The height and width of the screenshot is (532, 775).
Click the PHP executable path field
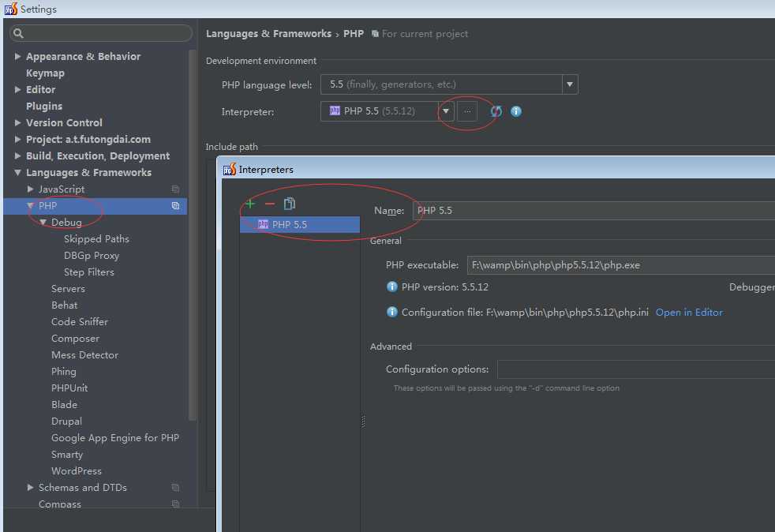point(621,265)
